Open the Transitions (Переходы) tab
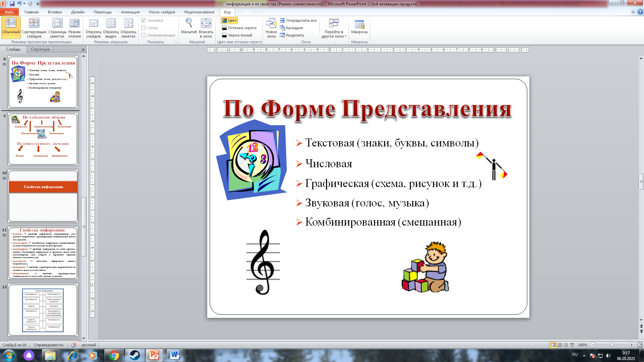This screenshot has width=644, height=362. tap(103, 12)
